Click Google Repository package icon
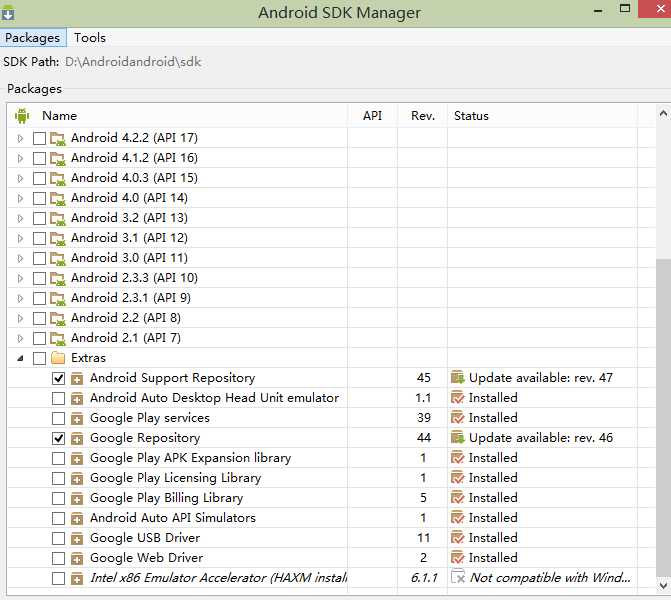This screenshot has width=671, height=600. (77, 439)
